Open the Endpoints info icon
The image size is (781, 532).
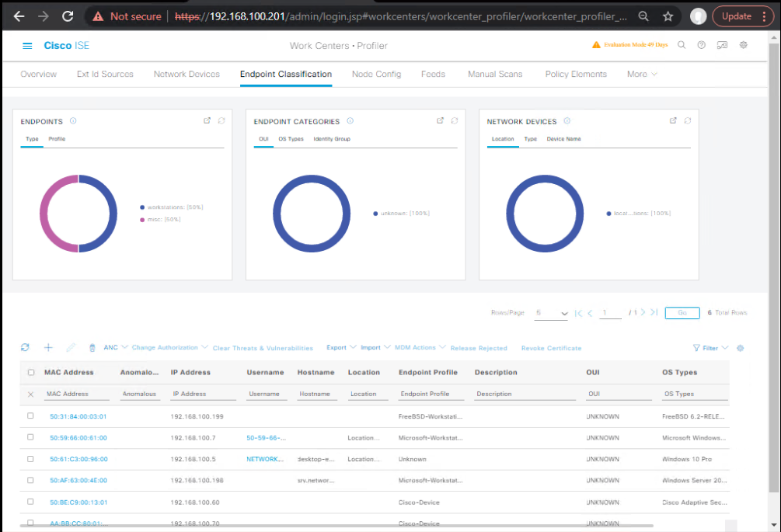pyautogui.click(x=73, y=121)
